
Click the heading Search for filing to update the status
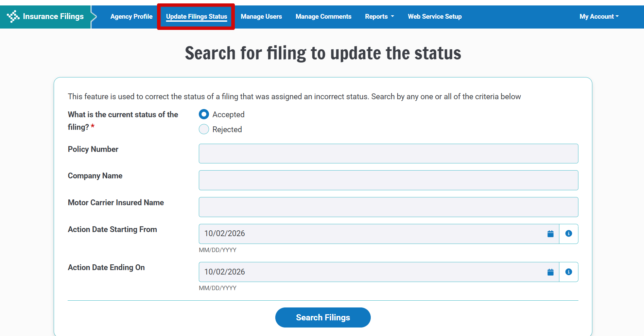[x=323, y=53]
